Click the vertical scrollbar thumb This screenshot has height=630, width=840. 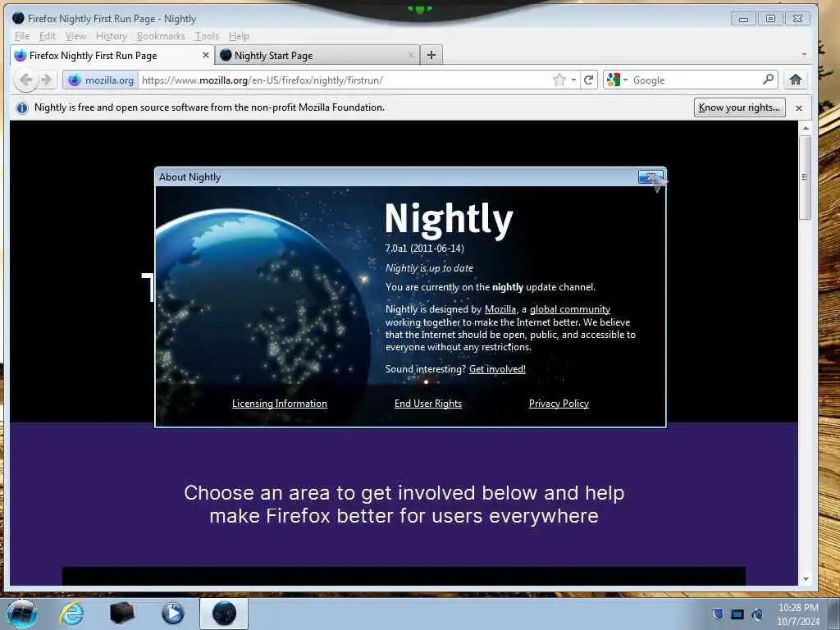(x=805, y=177)
